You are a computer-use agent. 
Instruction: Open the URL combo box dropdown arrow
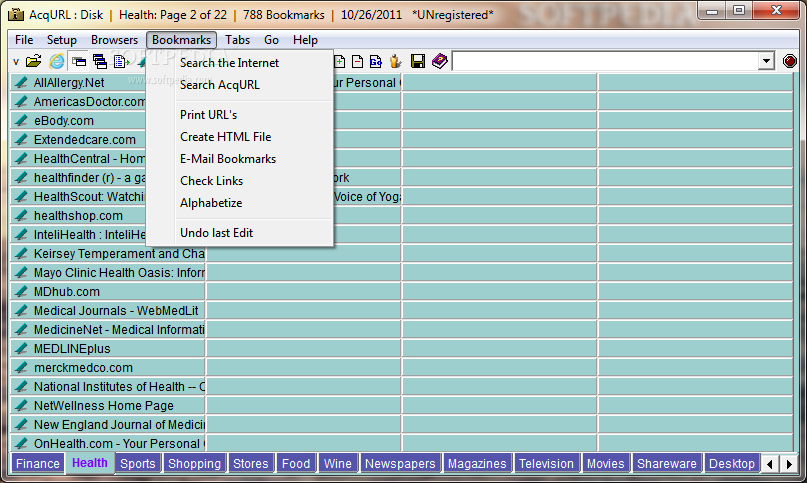tap(766, 61)
